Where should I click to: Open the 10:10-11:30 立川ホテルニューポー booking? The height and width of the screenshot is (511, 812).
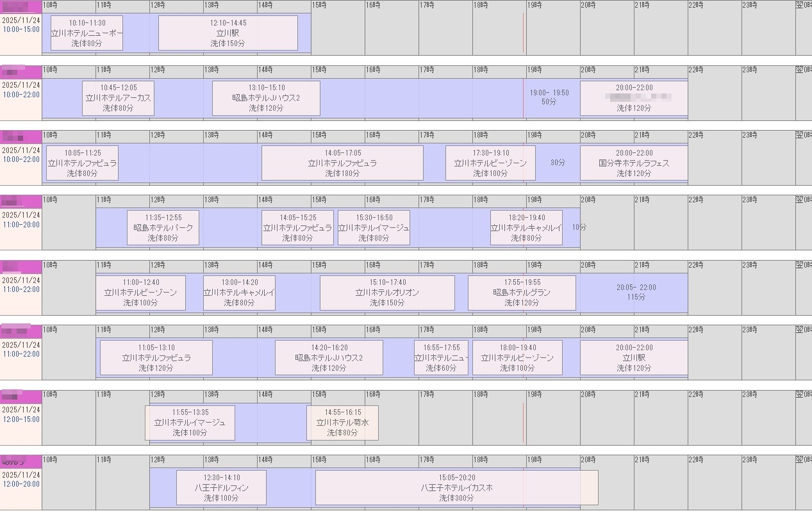pyautogui.click(x=87, y=33)
